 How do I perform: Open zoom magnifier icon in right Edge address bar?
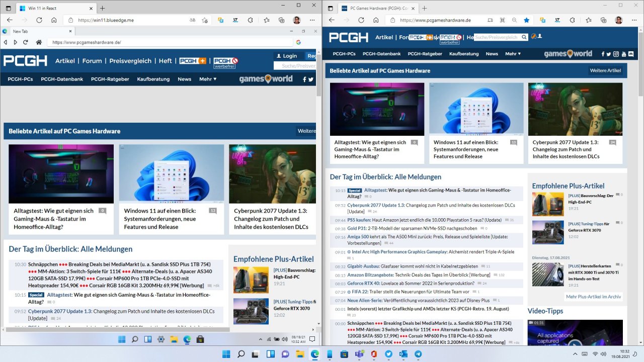coord(514,20)
